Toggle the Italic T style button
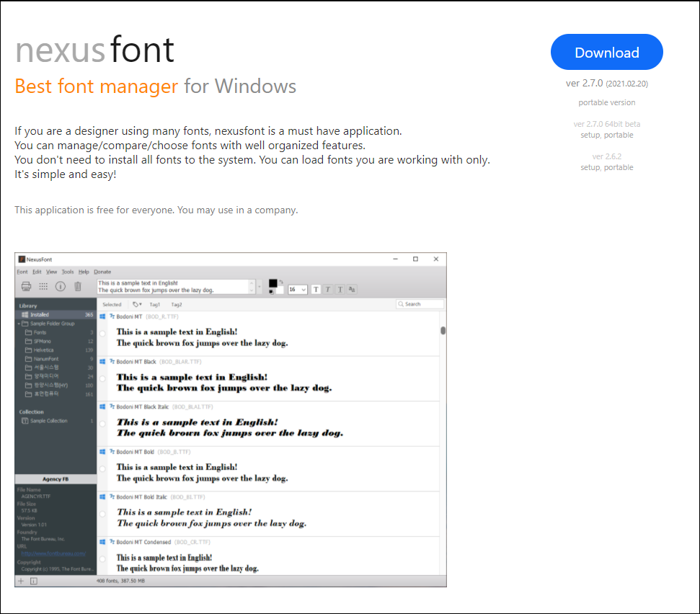 pyautogui.click(x=328, y=289)
